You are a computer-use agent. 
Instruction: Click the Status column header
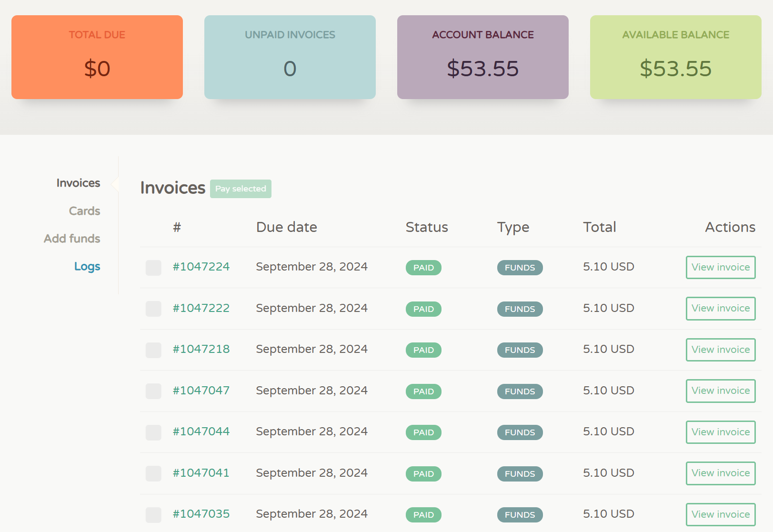pyautogui.click(x=427, y=227)
